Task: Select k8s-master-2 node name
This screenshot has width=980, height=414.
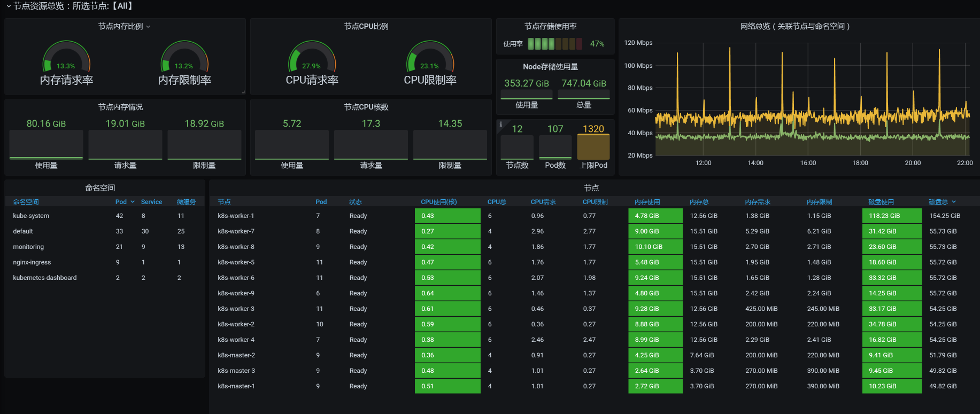Action: (236, 355)
